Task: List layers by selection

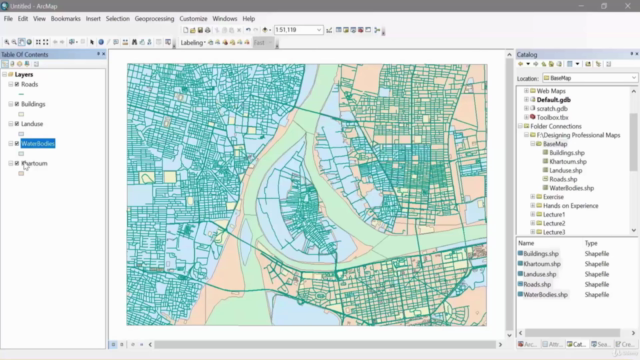Action: pyautogui.click(x=27, y=64)
